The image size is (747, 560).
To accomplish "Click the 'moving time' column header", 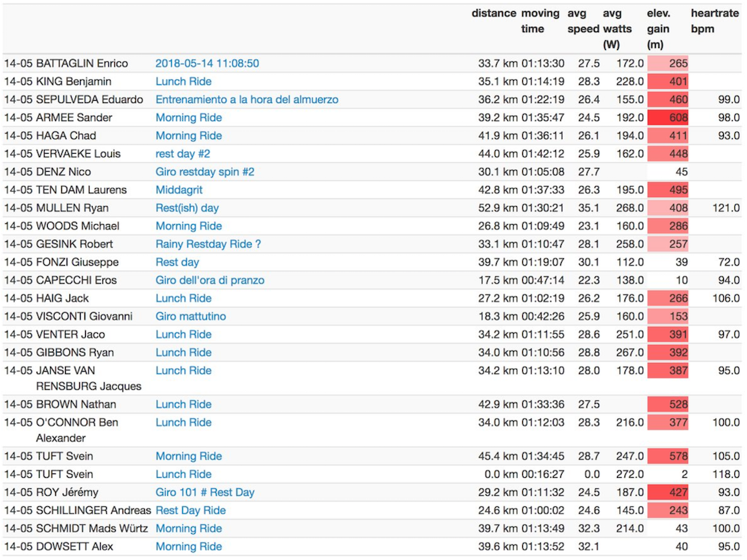I will [x=539, y=21].
